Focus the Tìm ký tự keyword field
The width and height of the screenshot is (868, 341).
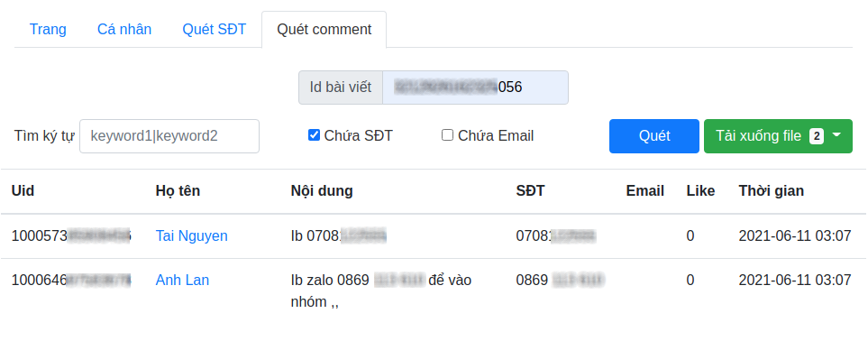[x=169, y=136]
